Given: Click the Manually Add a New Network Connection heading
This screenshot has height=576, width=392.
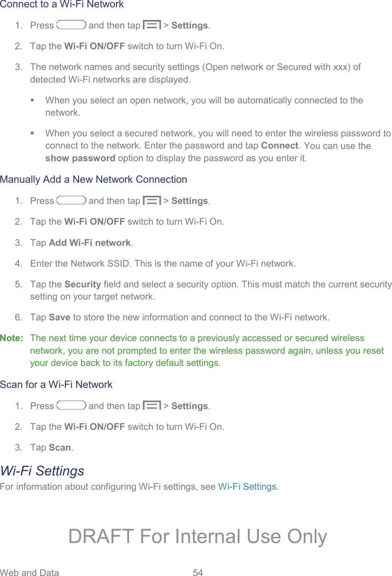Looking at the screenshot, I should point(94,180).
